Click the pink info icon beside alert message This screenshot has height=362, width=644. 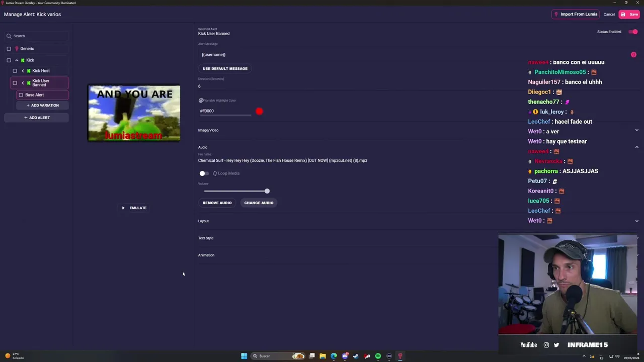click(x=633, y=54)
